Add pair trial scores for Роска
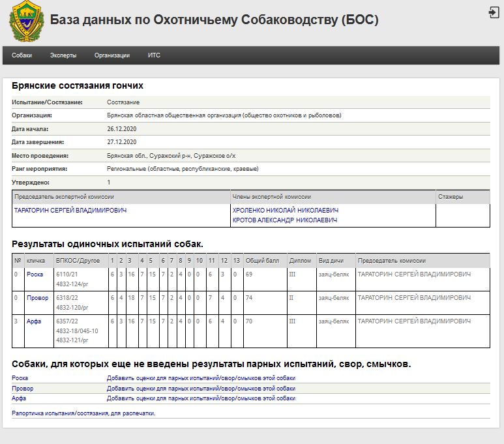Image resolution: width=504 pixels, height=444 pixels. 201,378
